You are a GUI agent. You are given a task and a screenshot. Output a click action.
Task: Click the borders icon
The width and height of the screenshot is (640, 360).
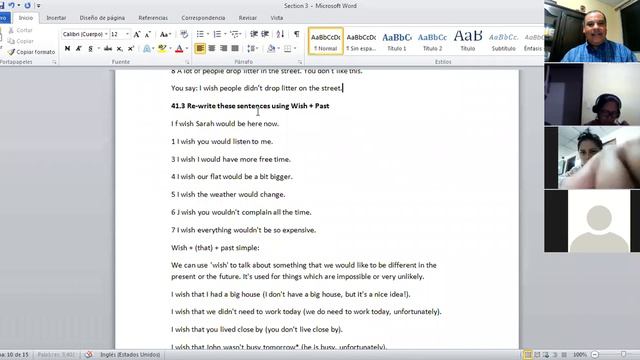[287, 49]
